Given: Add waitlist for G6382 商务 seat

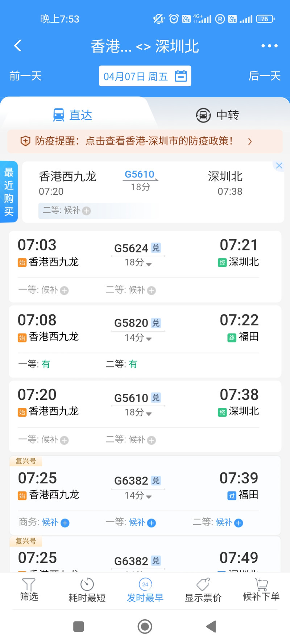Looking at the screenshot, I should pos(65,523).
